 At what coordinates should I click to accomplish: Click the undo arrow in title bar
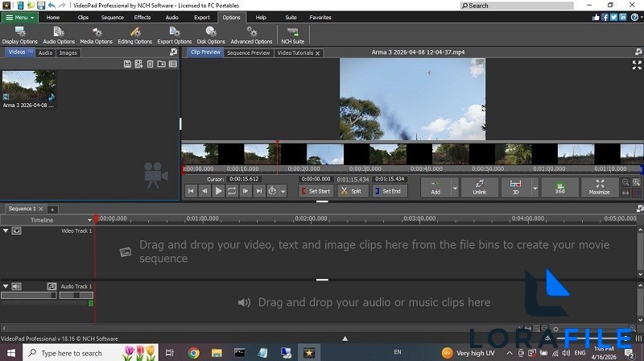pos(52,6)
